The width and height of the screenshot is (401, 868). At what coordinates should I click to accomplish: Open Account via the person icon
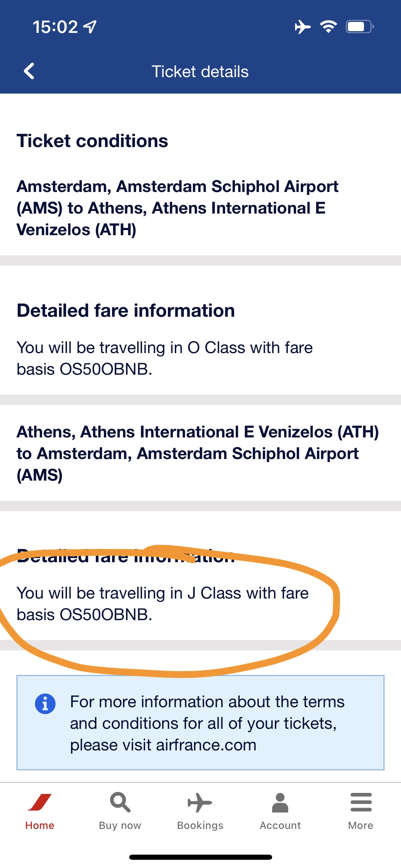pyautogui.click(x=280, y=804)
